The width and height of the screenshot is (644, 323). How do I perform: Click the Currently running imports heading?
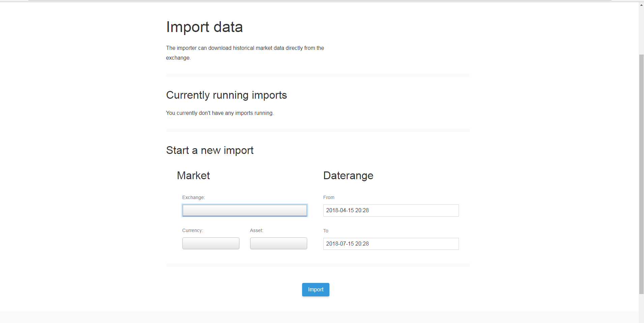coord(226,95)
